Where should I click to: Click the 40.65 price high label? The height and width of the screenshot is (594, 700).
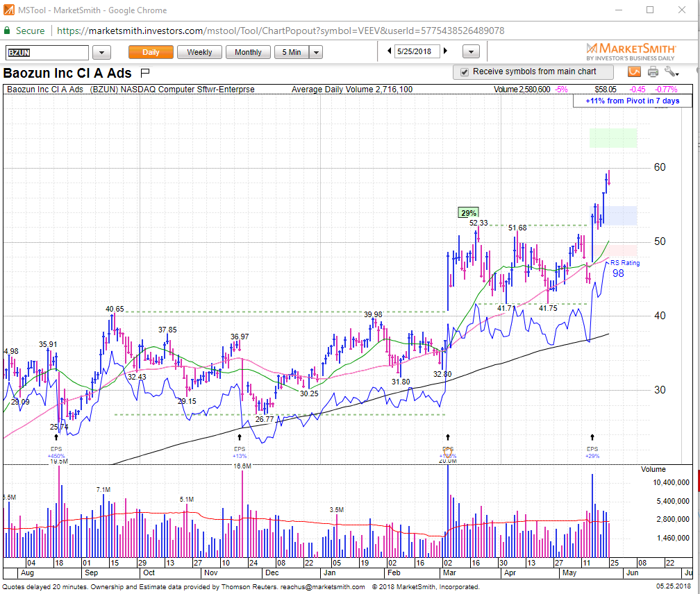tap(115, 309)
